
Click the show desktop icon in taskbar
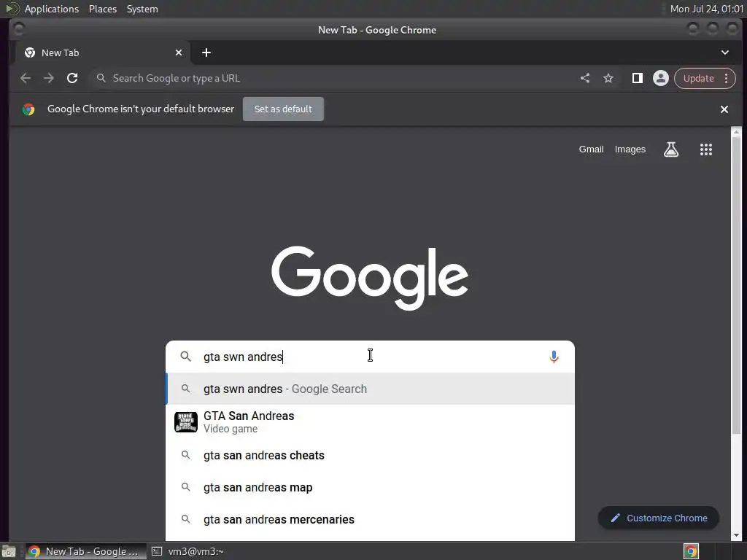click(x=9, y=552)
